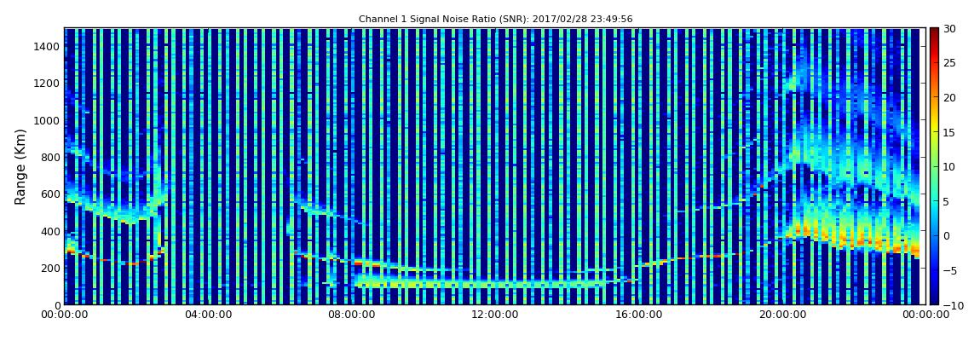Image resolution: width=980 pixels, height=347 pixels.
Task: Click the 800 tick on the range axis
Action: click(50, 157)
